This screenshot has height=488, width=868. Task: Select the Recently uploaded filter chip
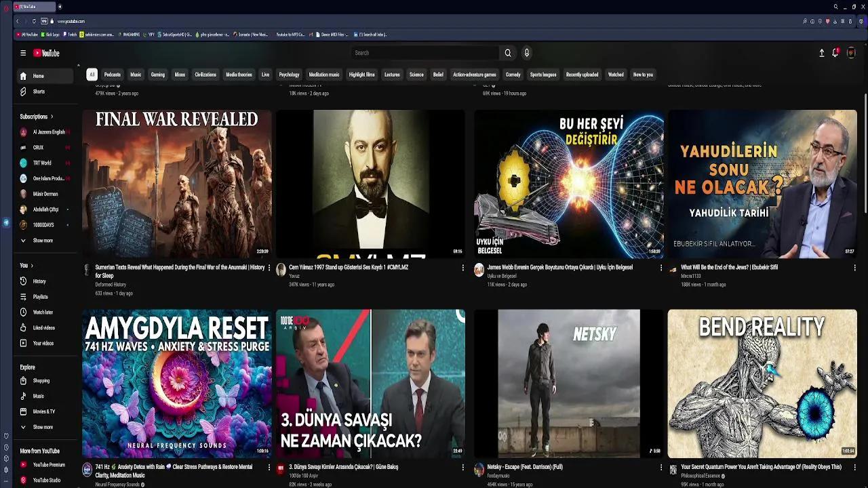(x=583, y=75)
